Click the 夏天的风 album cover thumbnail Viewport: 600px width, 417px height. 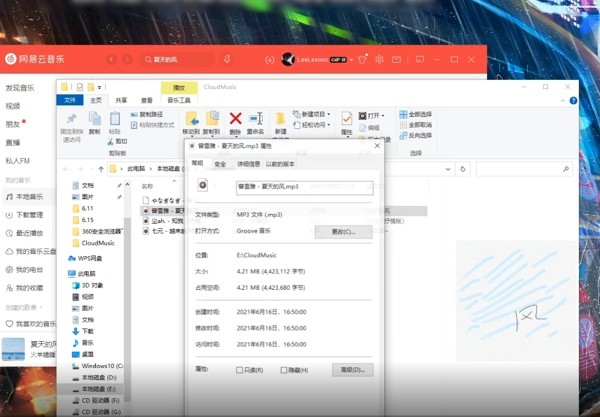tap(13, 349)
